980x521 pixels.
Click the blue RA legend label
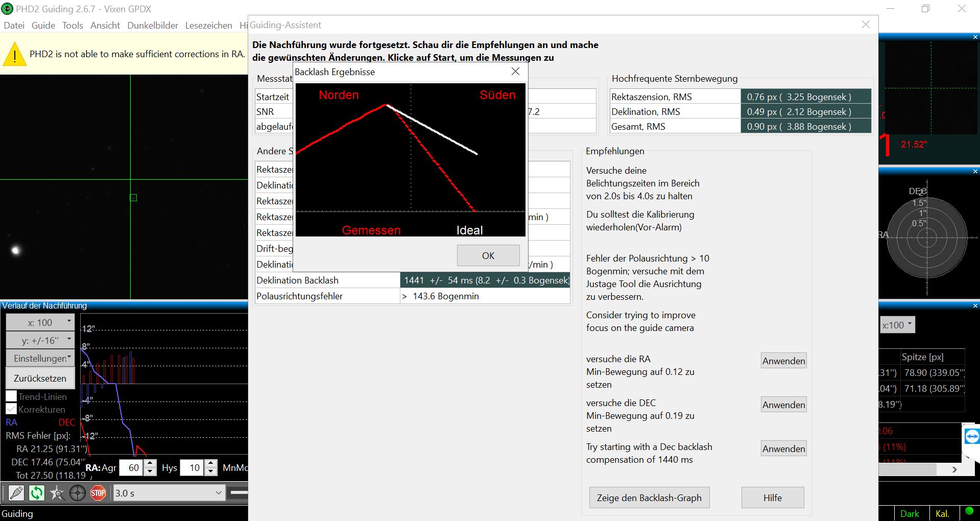pyautogui.click(x=11, y=422)
